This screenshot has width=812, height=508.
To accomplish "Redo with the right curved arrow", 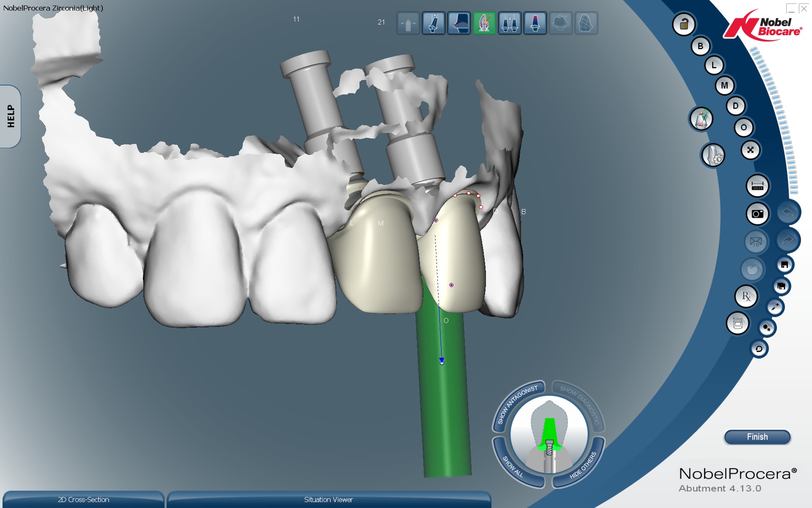I will pyautogui.click(x=788, y=240).
